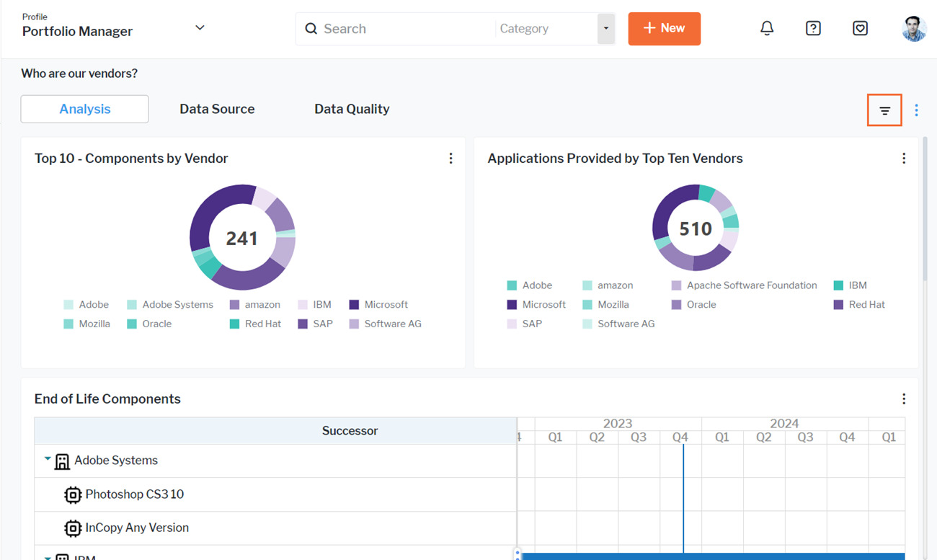Select the InCopy Any Version row
Screen dimensions: 937x560
275,528
